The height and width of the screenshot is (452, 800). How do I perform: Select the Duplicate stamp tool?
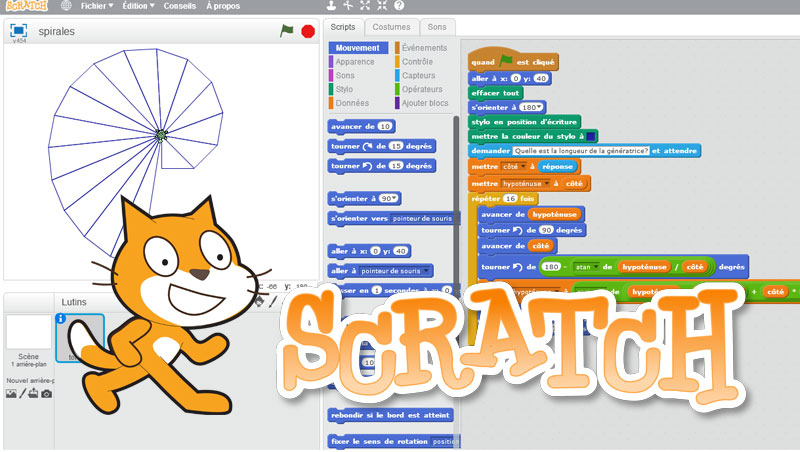click(331, 6)
